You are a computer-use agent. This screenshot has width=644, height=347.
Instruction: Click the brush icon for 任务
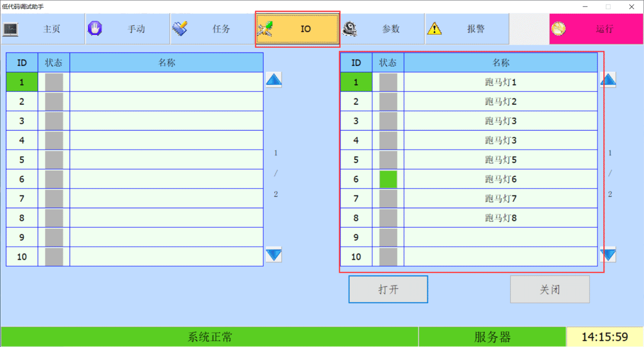(179, 29)
